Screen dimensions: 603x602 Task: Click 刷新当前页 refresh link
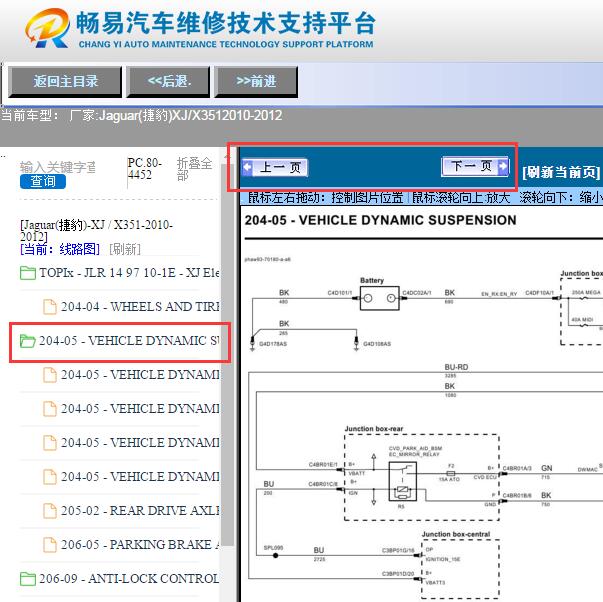coord(561,172)
